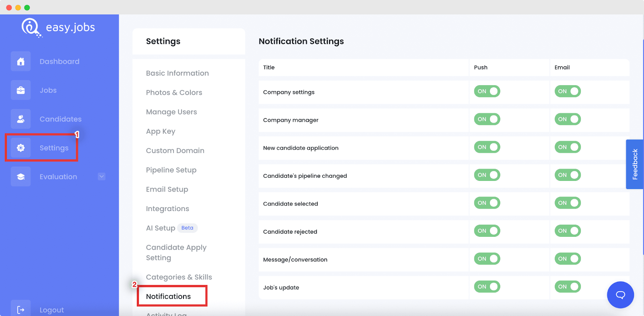Open the App Key settings
Viewport: 644px width, 316px height.
click(161, 131)
